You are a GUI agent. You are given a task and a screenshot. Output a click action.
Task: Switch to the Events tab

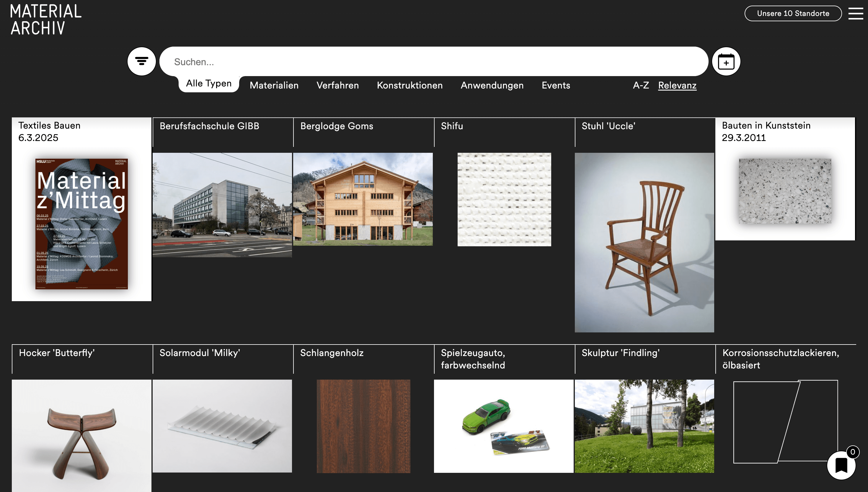tap(556, 86)
